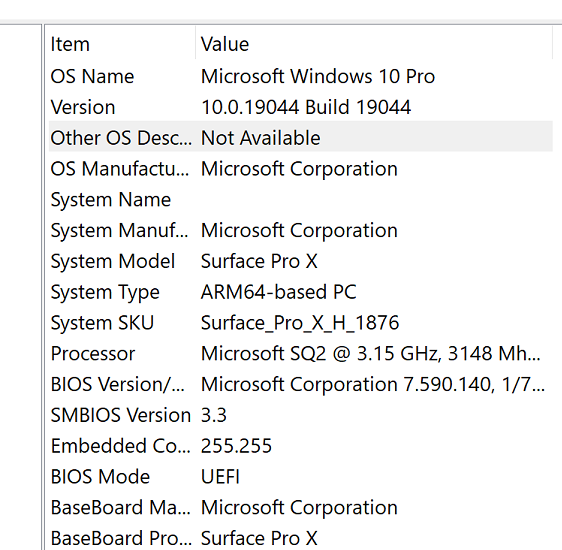Select the SMBIOS Version row

pos(300,415)
